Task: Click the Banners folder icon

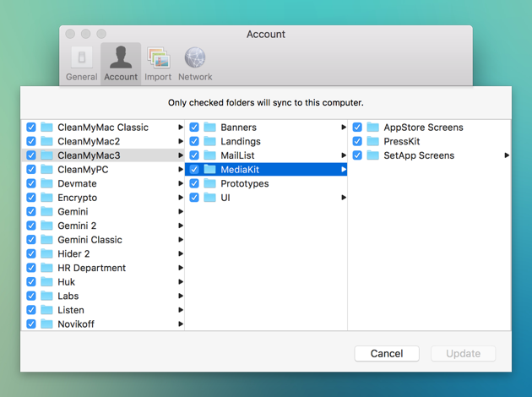Action: click(210, 128)
